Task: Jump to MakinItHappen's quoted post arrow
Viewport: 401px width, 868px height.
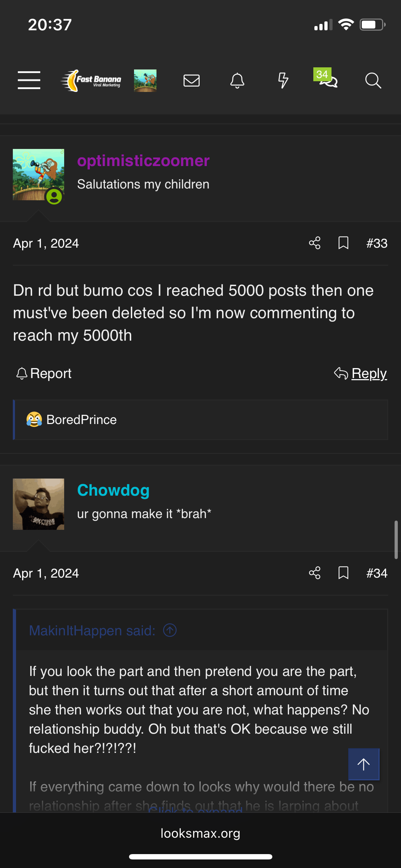Action: click(170, 630)
